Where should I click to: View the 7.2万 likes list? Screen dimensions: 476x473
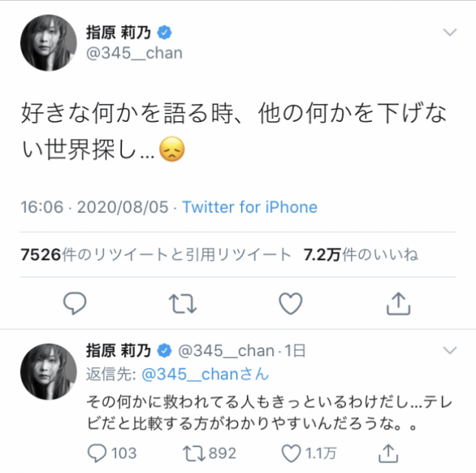361,254
